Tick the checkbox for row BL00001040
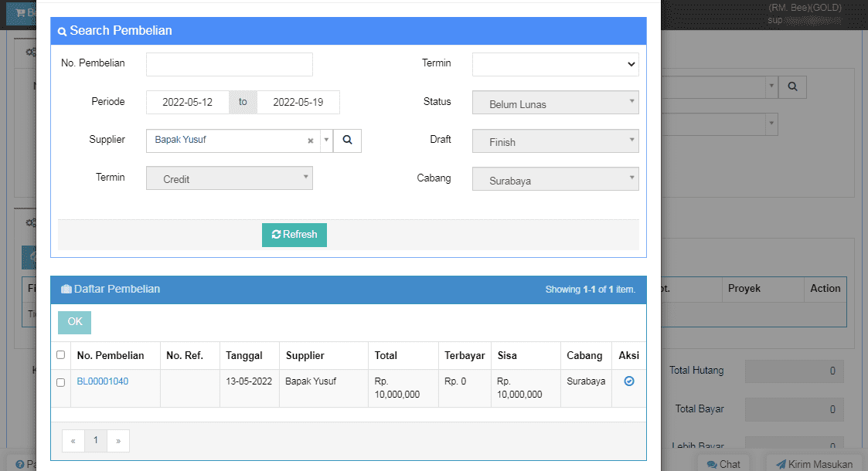This screenshot has height=471, width=868. tap(61, 382)
